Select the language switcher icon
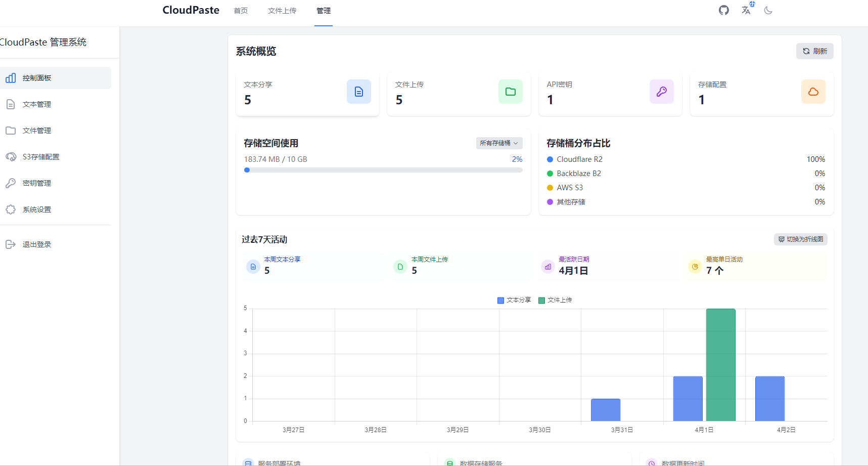The image size is (868, 466). [x=746, y=10]
